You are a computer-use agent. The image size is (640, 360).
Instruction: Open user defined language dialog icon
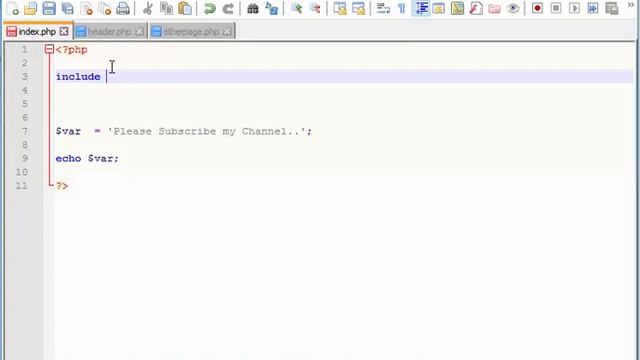point(439,8)
